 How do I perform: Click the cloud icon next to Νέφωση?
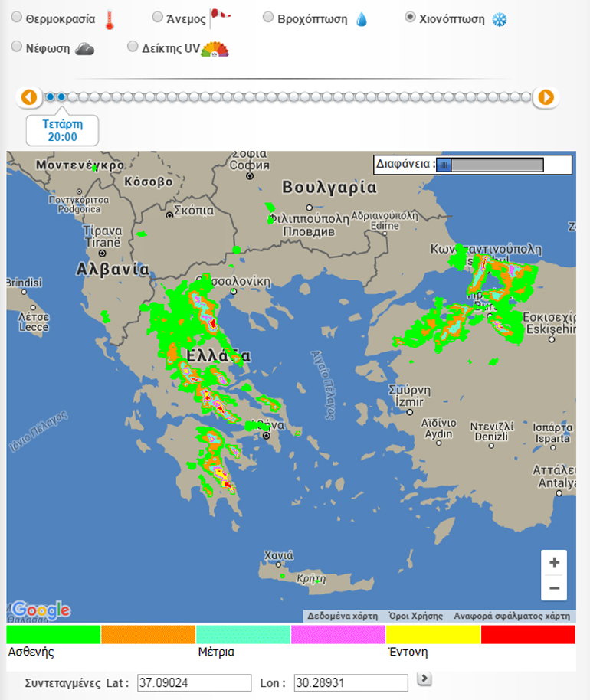pyautogui.click(x=84, y=49)
